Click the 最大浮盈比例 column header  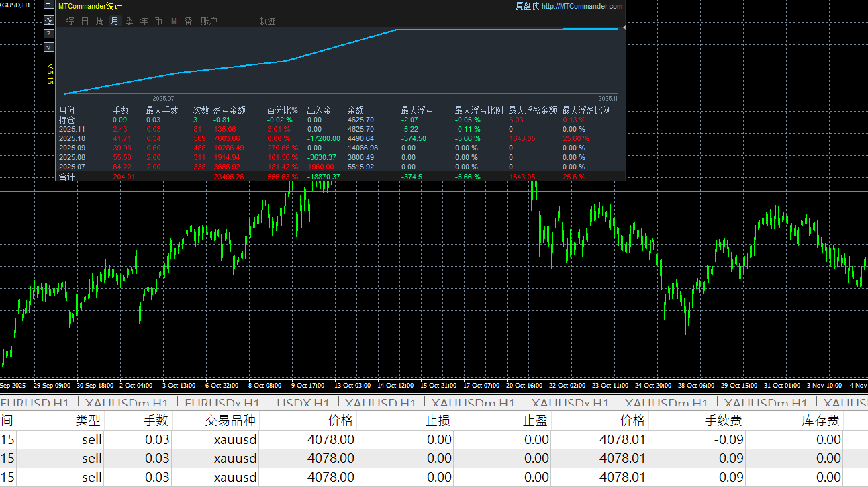click(x=587, y=111)
